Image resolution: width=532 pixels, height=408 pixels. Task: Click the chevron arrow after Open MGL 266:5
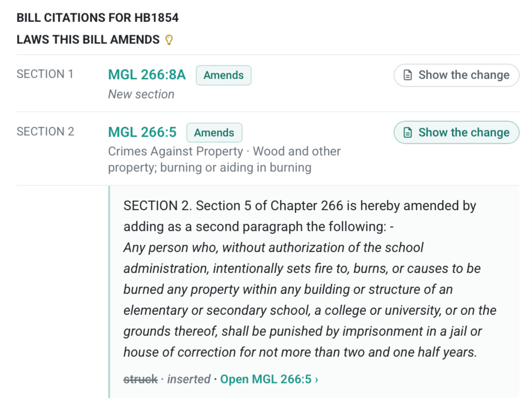coord(317,380)
